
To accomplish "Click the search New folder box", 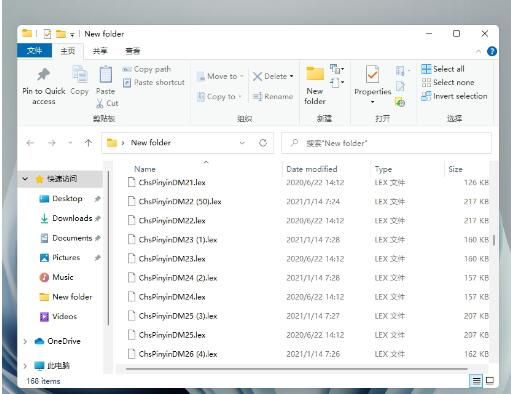I will [386, 143].
